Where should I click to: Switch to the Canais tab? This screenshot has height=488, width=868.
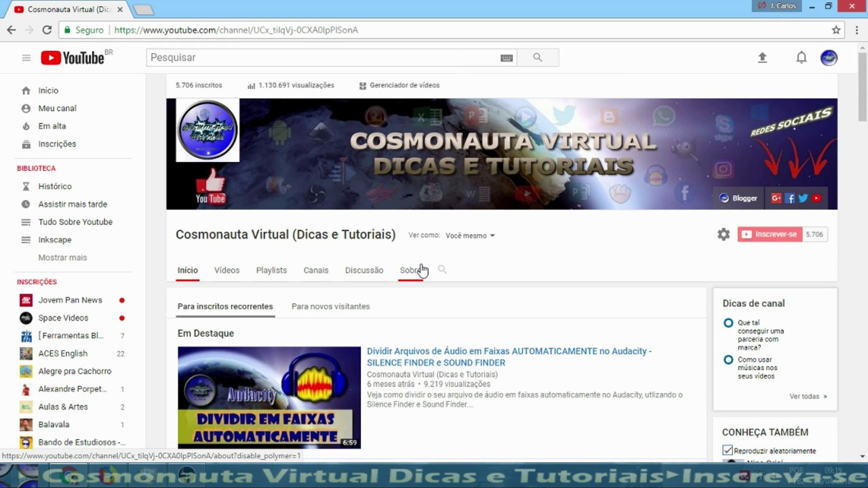click(316, 270)
